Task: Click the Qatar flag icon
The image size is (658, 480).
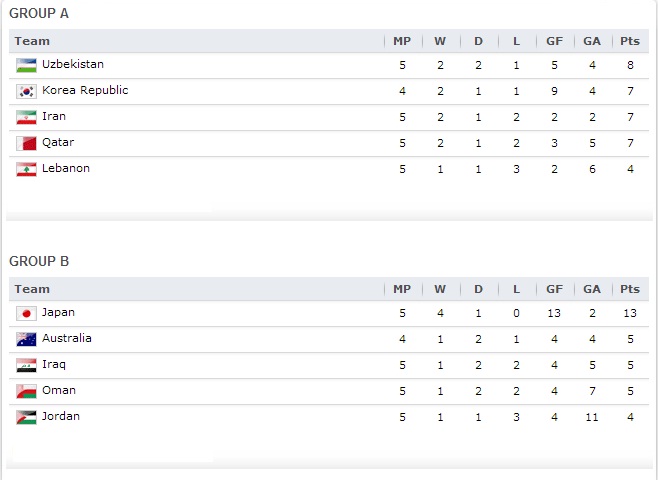Action: click(x=27, y=143)
